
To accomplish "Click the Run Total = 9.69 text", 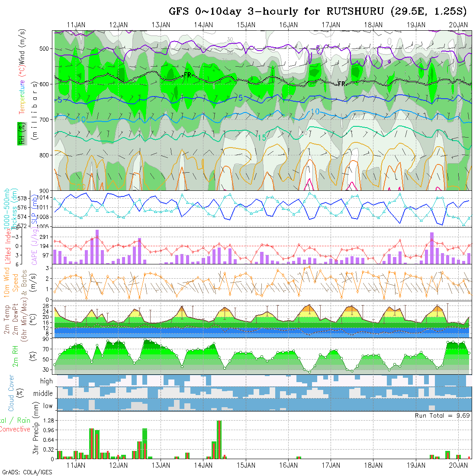I will 442,415.
